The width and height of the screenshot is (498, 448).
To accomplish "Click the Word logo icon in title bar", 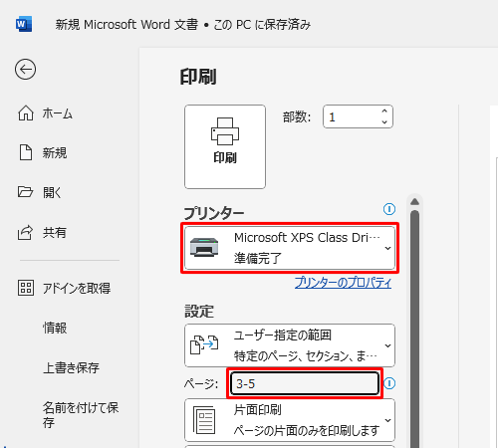I will (24, 24).
